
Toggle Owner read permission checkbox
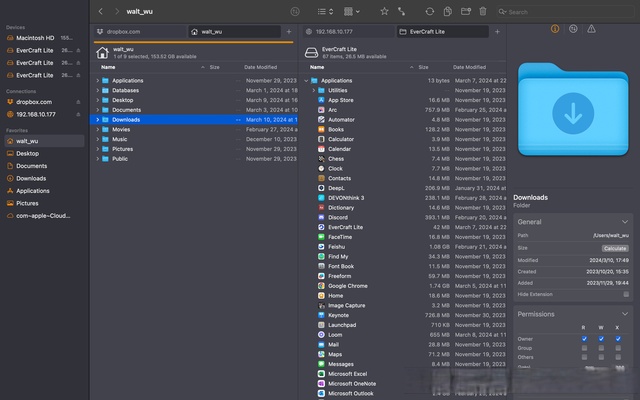point(584,339)
